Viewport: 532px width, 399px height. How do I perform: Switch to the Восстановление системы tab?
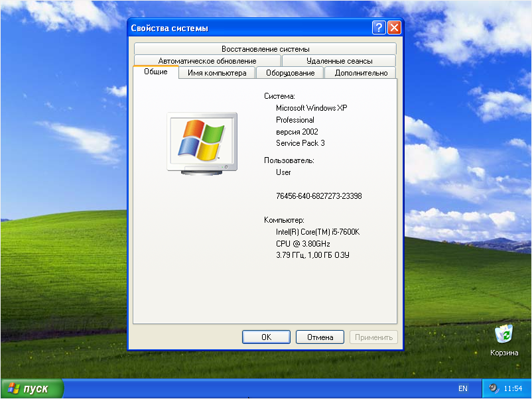265,49
